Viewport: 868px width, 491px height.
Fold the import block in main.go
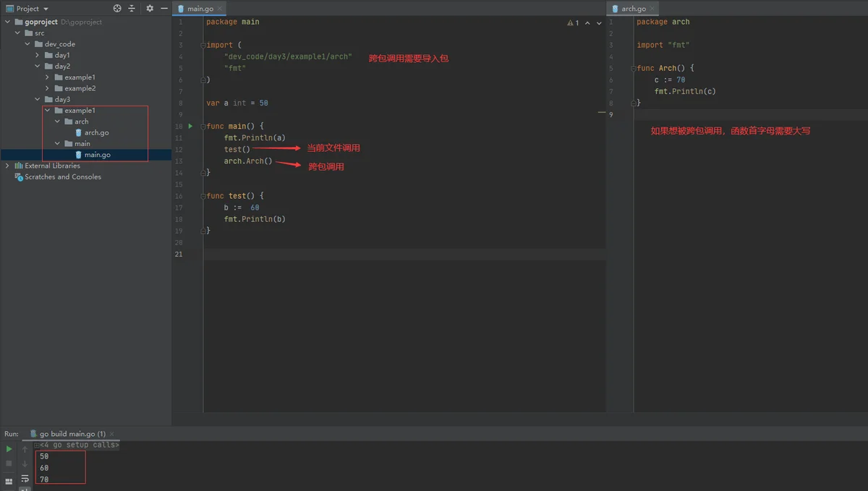pos(203,45)
